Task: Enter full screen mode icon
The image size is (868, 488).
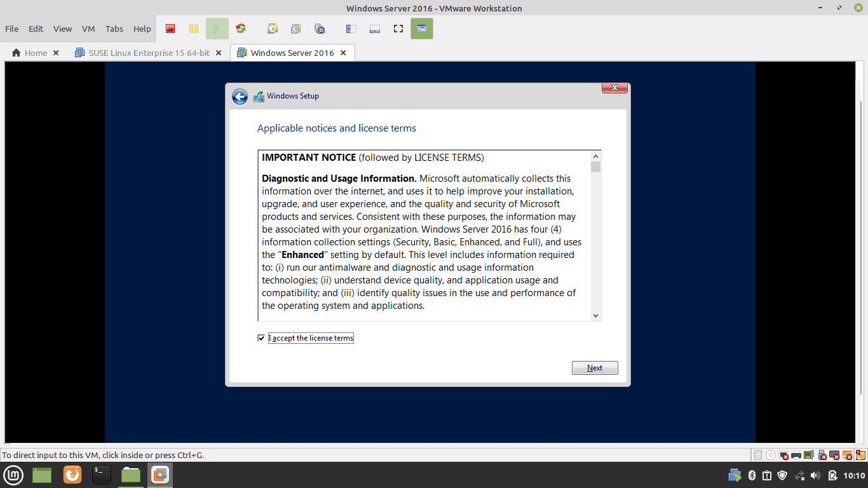Action: [398, 29]
